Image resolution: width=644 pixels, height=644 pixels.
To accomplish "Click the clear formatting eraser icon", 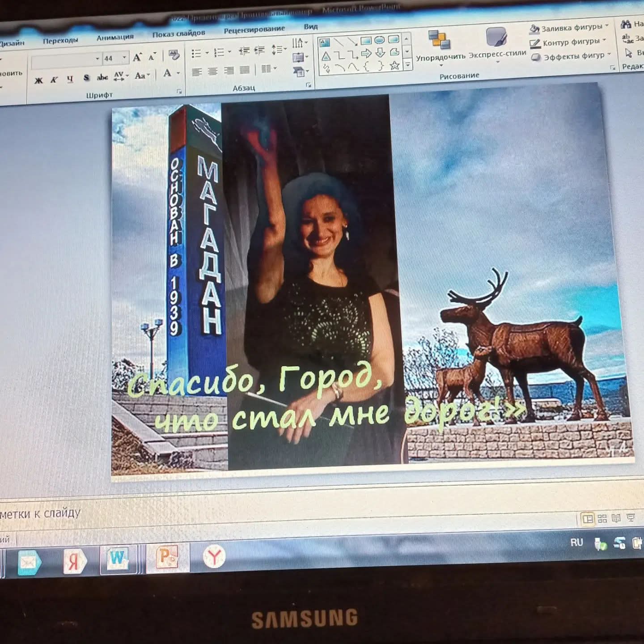I will 174,55.
